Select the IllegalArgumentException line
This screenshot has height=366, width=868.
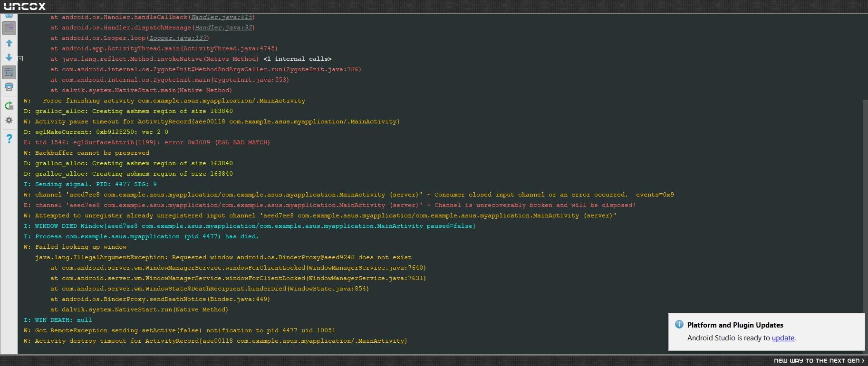point(223,257)
